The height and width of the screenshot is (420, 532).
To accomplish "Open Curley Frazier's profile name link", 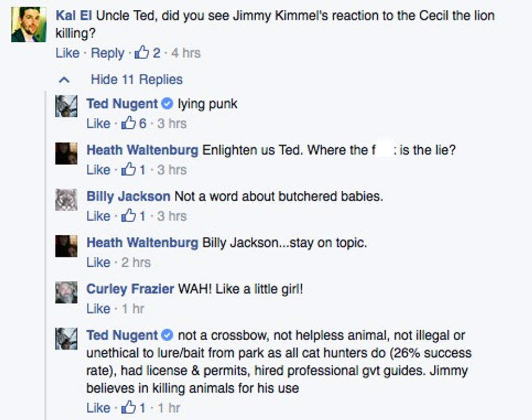I will click(x=130, y=289).
